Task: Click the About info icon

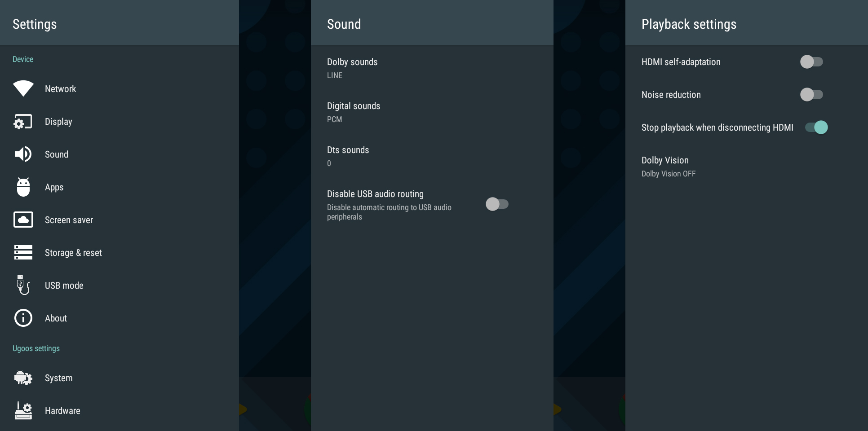Action: point(23,318)
